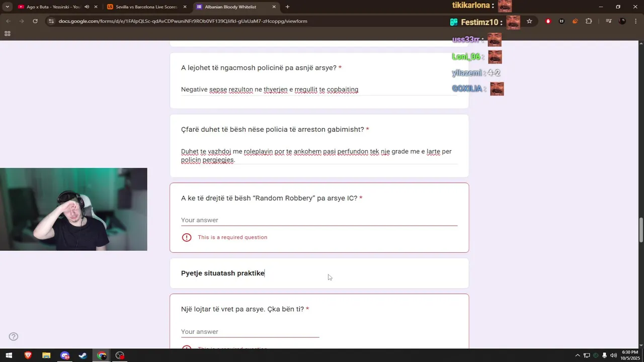Open File Explorer from the taskbar
The width and height of the screenshot is (644, 362).
[46, 355]
